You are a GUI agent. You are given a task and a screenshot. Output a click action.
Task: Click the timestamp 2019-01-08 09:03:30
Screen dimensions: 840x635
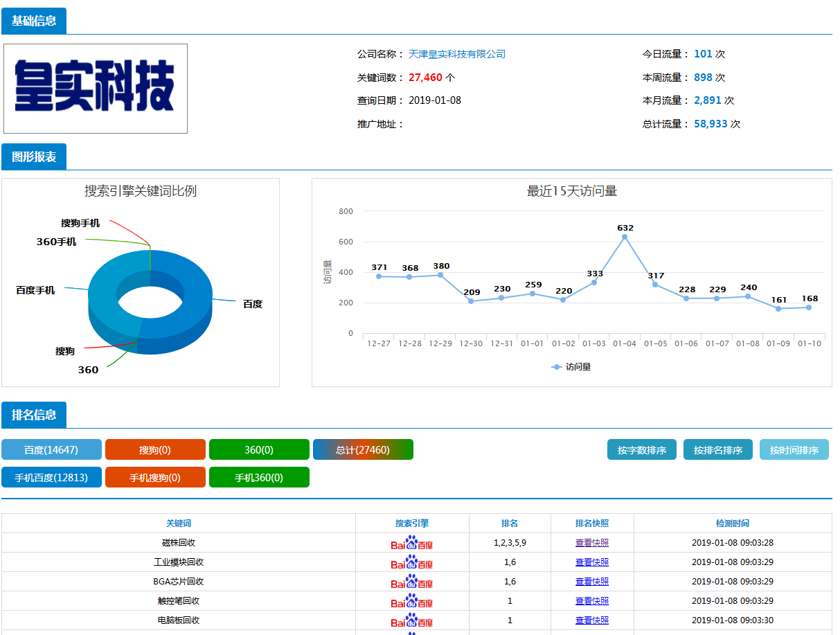(733, 620)
